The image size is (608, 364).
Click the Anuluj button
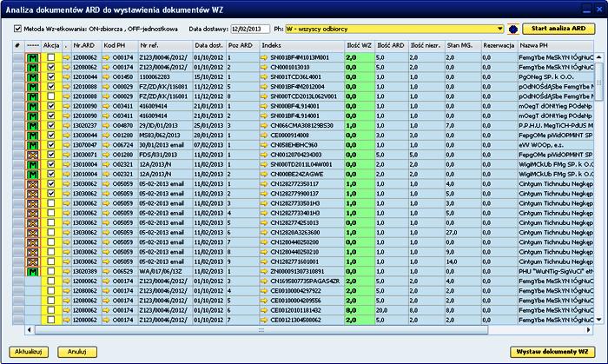click(77, 352)
